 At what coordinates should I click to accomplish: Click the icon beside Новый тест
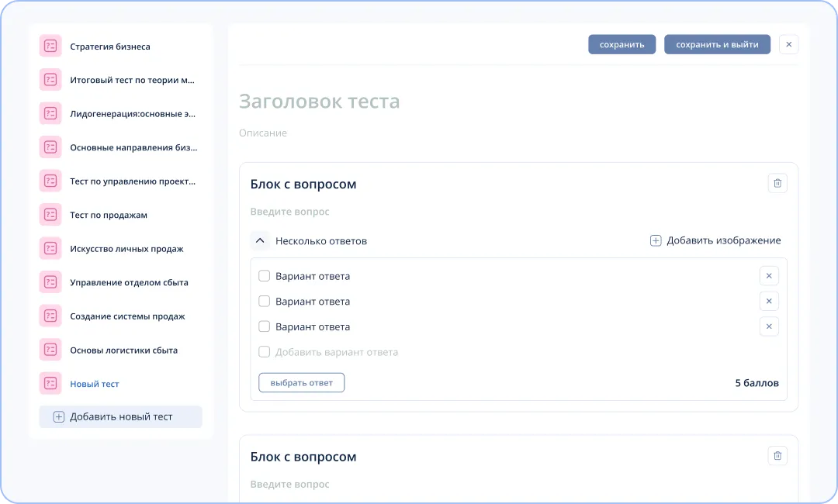click(x=50, y=383)
